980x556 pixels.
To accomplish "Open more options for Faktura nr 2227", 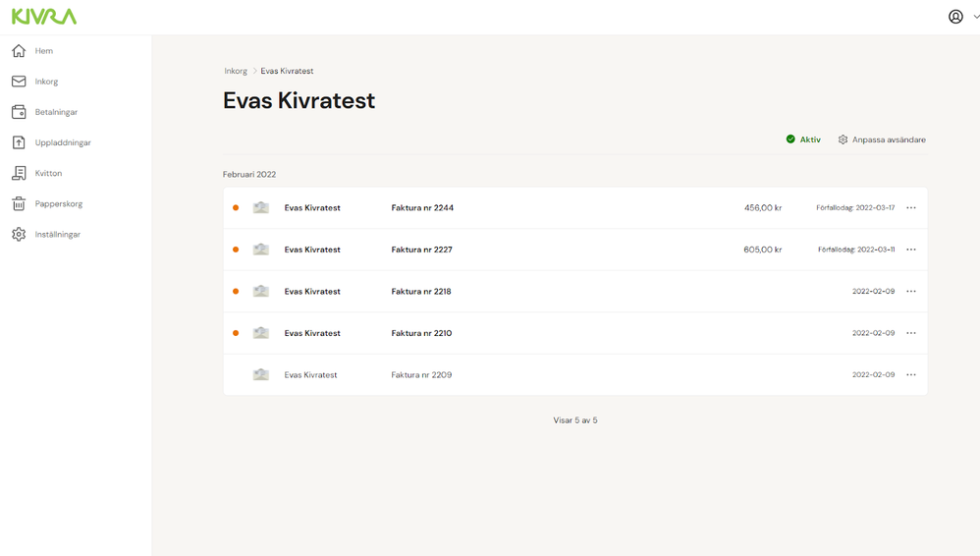I will point(911,250).
